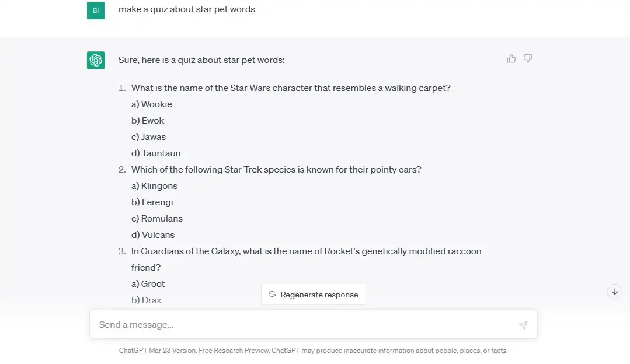Click the send message paper plane icon
630x364 pixels.
(523, 325)
